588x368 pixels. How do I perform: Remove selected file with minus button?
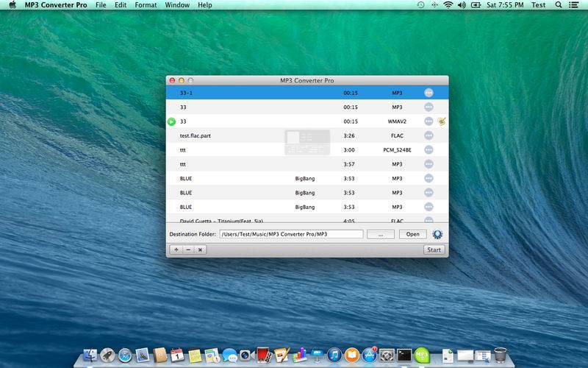[188, 250]
